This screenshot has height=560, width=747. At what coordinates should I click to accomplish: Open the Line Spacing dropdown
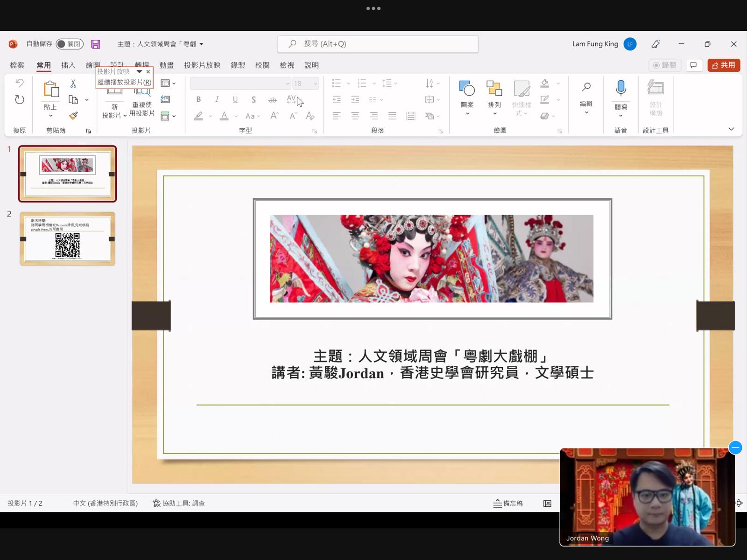[x=389, y=84]
